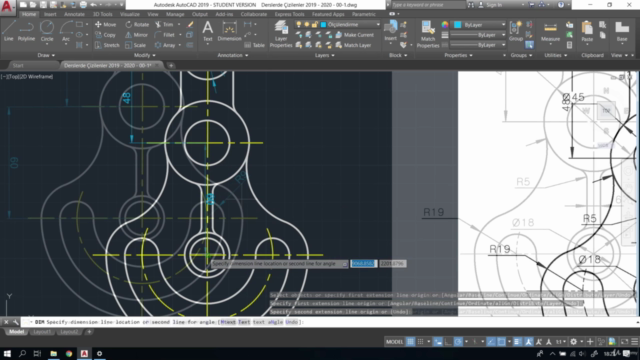Image resolution: width=640 pixels, height=360 pixels.
Task: Toggle annotation visibility in status bar
Action: pyautogui.click(x=529, y=342)
